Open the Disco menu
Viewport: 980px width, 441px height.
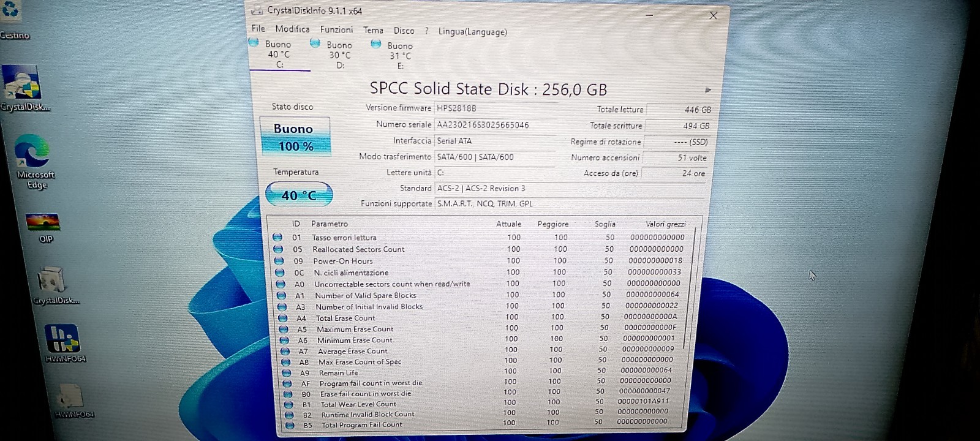click(404, 31)
